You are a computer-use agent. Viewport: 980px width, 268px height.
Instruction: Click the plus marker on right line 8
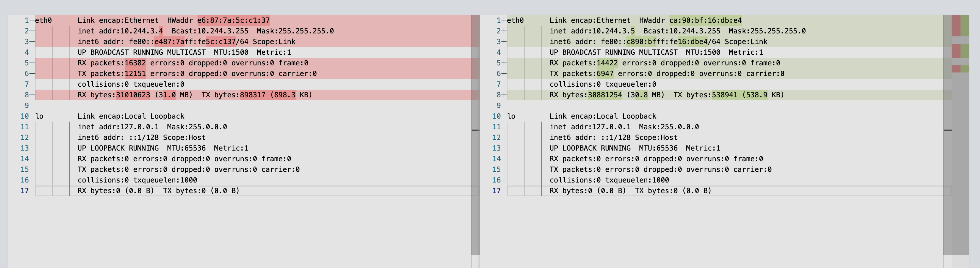tap(504, 95)
